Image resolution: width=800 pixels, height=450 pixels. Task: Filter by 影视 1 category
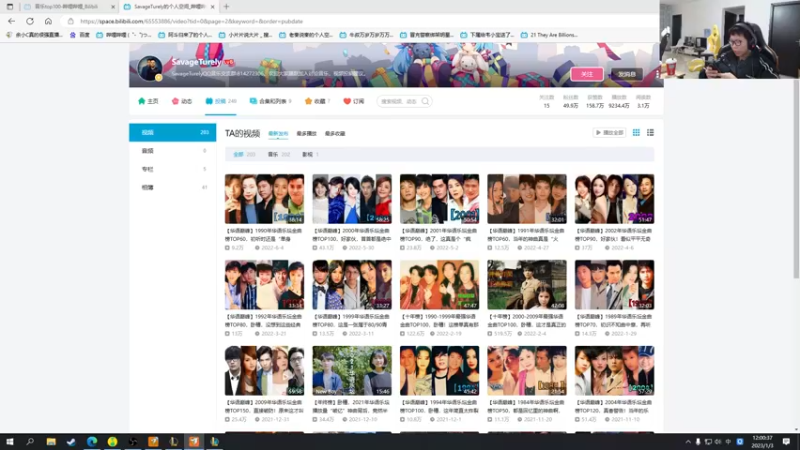tap(310, 154)
